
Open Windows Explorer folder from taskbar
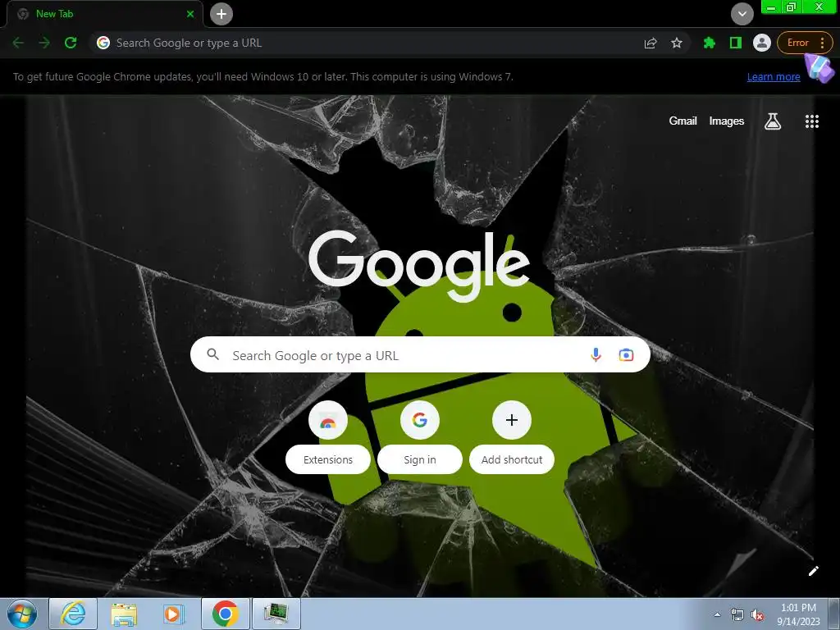pyautogui.click(x=124, y=614)
